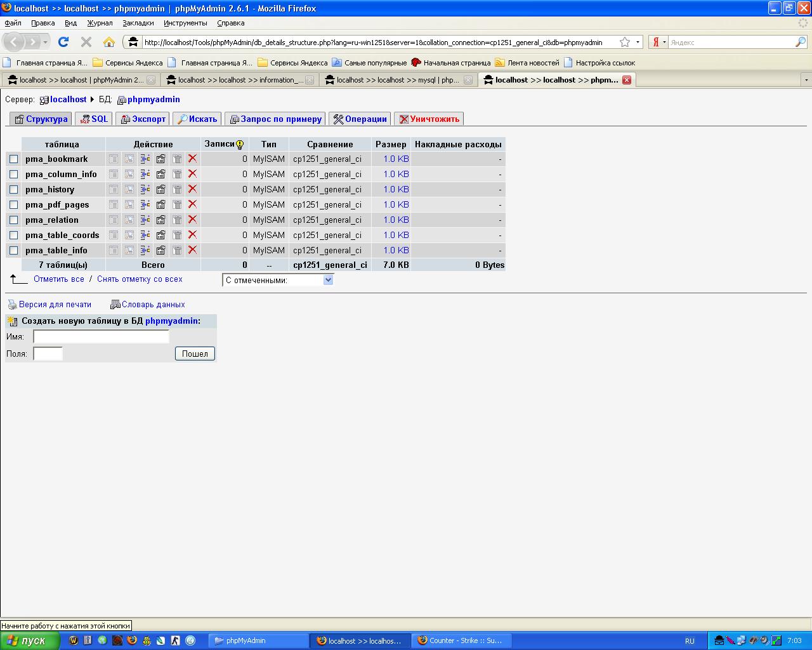812x650 pixels.
Task: Go back using Firefox Back arrow
Action: pos(14,42)
